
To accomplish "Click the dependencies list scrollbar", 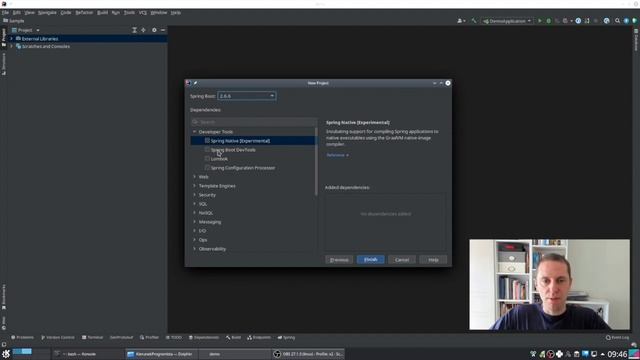I will pos(316,161).
